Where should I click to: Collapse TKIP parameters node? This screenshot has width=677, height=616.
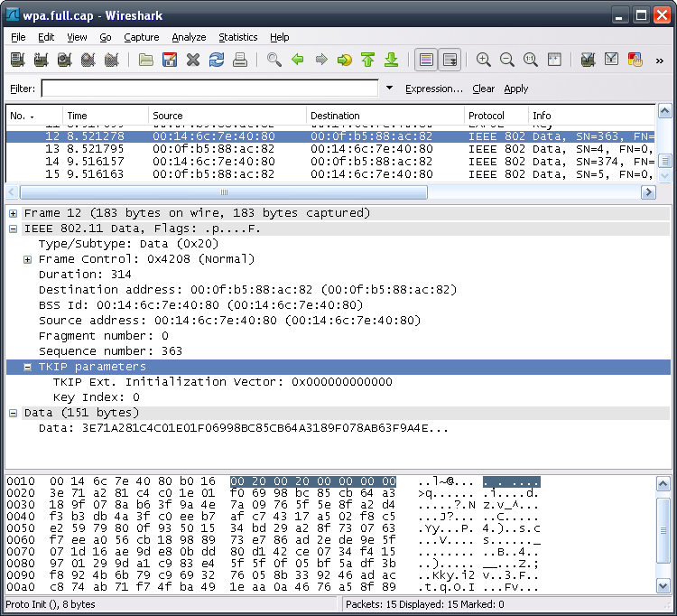[27, 368]
